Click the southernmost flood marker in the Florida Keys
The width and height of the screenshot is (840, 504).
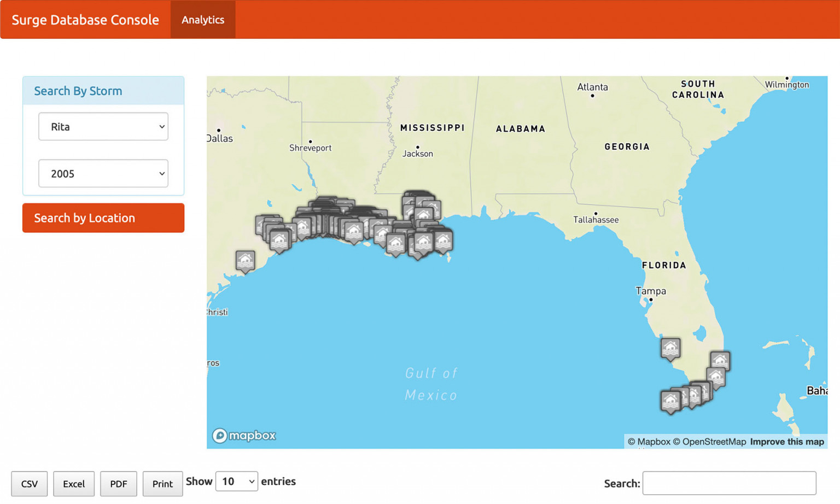[x=672, y=399]
